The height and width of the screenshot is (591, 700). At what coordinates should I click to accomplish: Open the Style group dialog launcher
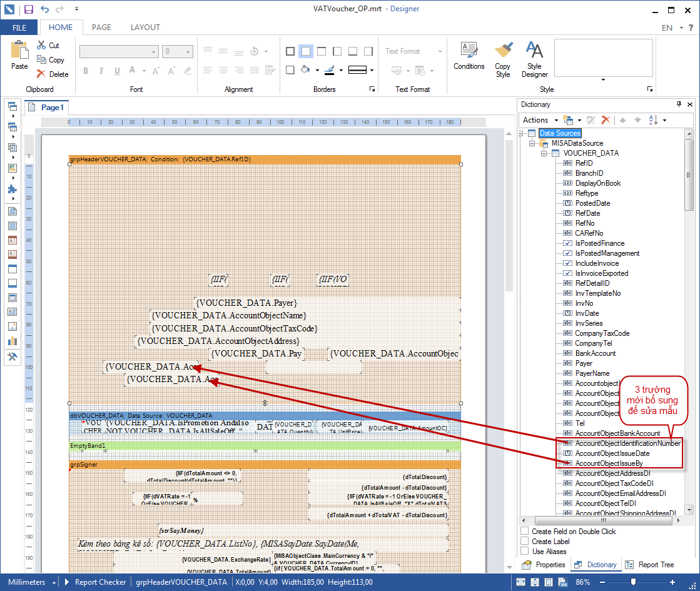650,89
